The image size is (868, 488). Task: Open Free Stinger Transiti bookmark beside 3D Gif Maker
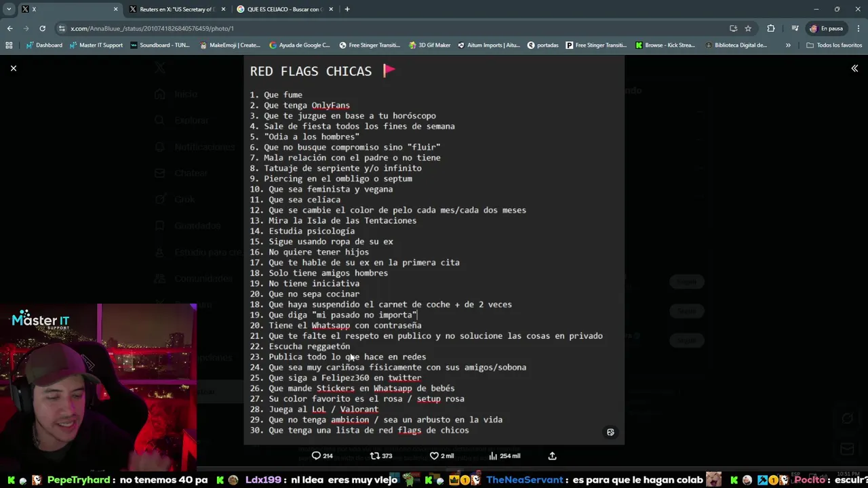(x=370, y=45)
